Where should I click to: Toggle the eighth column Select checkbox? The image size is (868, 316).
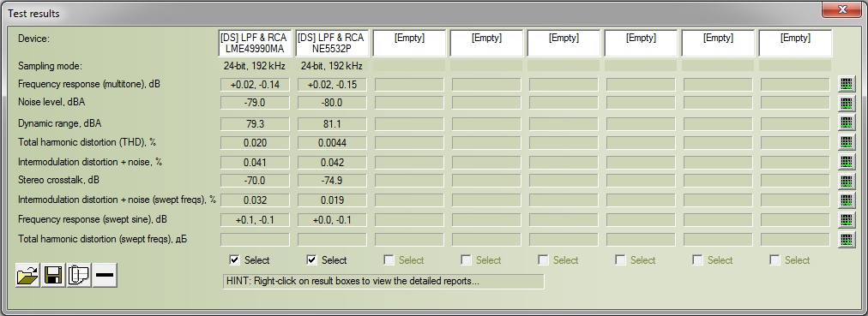(x=775, y=259)
